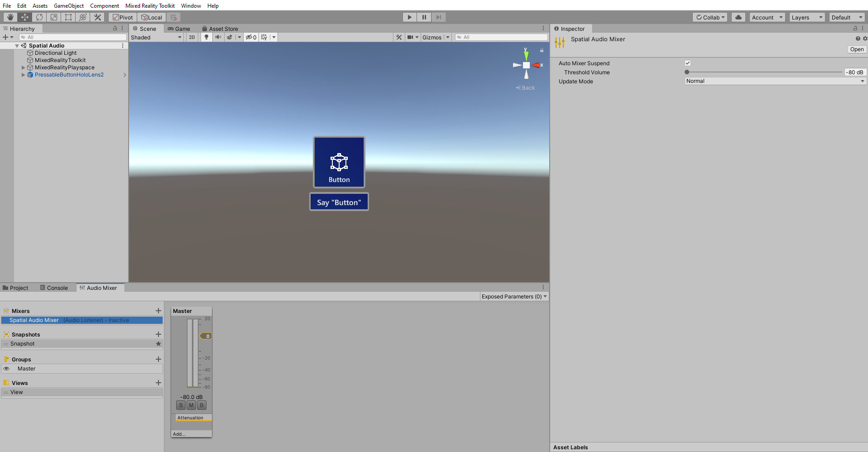Expand the PressableButtonHoloLens2 hierarchy item
Image resolution: width=868 pixels, height=452 pixels.
(23, 75)
